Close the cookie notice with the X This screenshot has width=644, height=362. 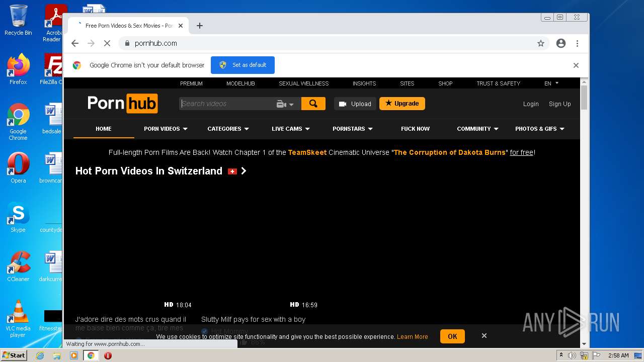pos(484,336)
